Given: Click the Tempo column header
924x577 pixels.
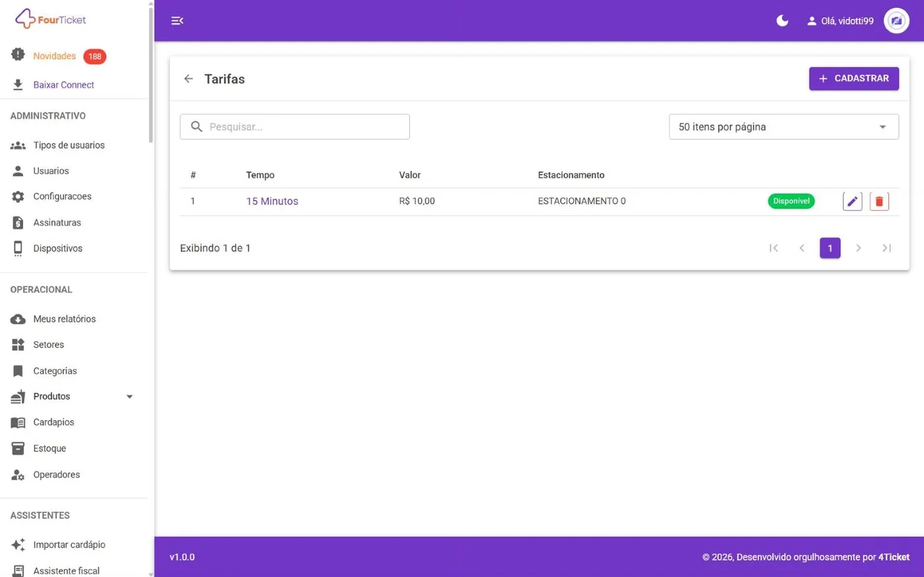Looking at the screenshot, I should 260,175.
